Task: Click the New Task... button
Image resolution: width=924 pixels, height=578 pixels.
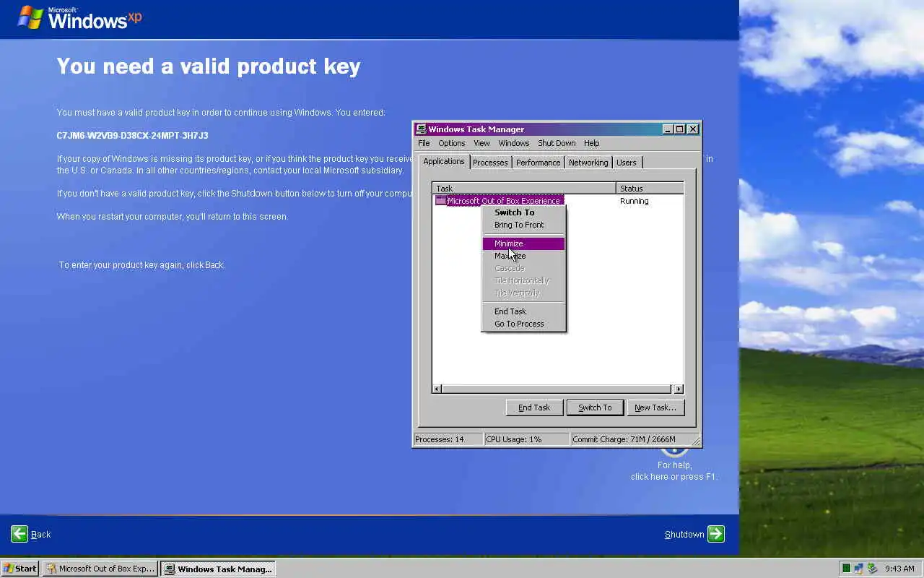Action: 655,407
